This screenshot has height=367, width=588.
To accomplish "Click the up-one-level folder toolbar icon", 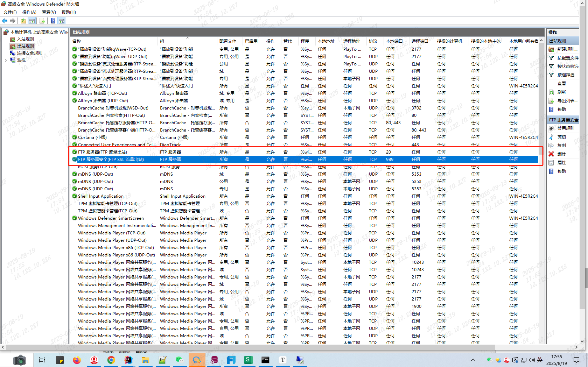I will pyautogui.click(x=23, y=21).
